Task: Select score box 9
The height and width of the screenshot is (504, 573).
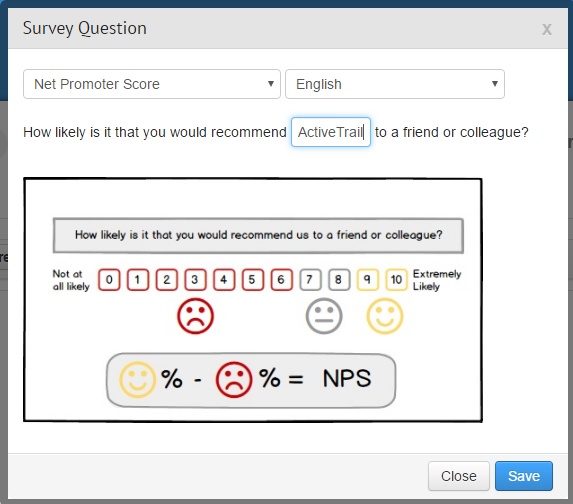Action: tap(368, 280)
